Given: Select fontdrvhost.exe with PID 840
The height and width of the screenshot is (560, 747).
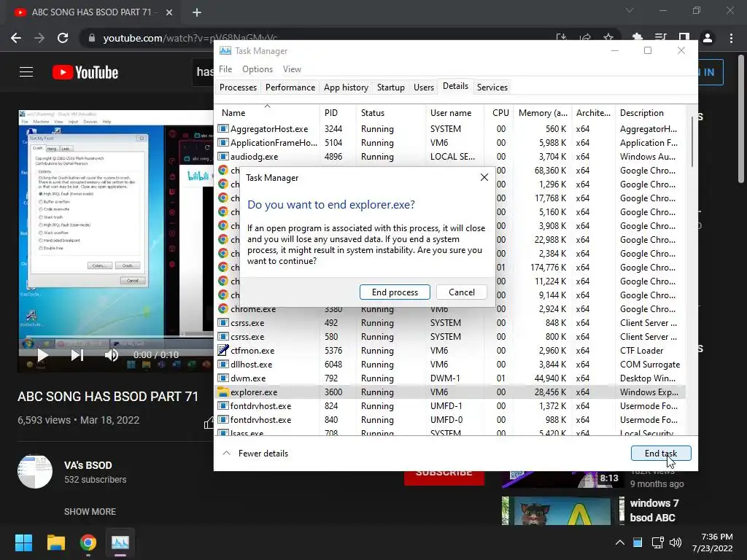Looking at the screenshot, I should [x=451, y=419].
